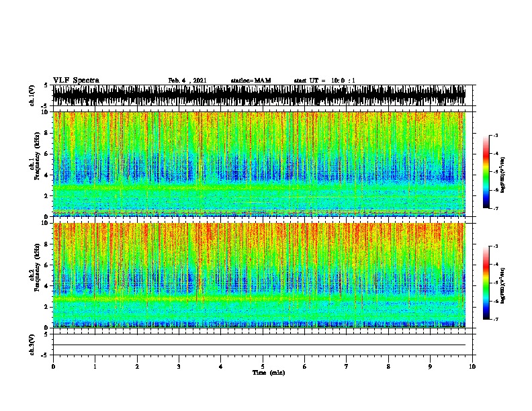
Task: Click the ch.2 log(PSD) color scale caption
Action: coord(503,285)
